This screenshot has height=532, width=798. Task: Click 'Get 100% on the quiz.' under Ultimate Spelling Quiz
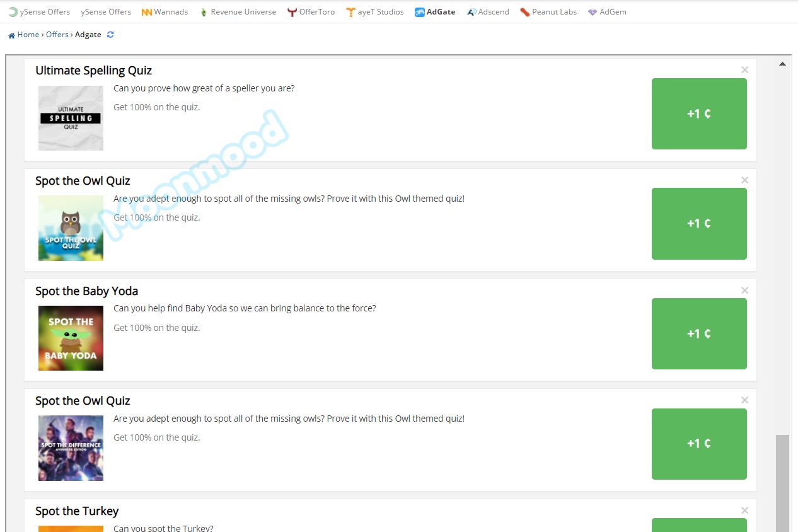(156, 107)
